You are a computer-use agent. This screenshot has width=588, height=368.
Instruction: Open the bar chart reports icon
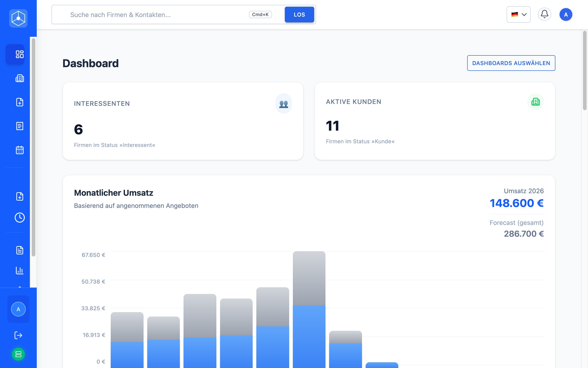coord(20,270)
